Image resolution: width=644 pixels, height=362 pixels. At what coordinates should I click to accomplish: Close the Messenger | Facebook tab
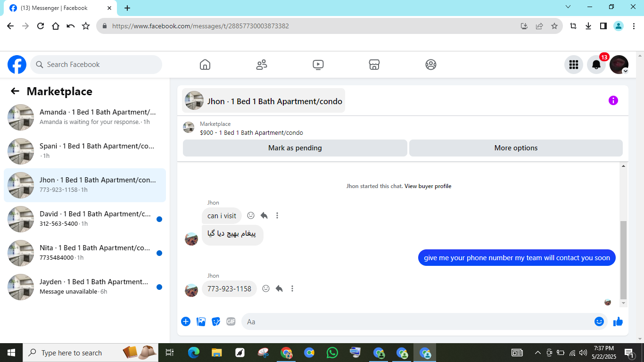click(x=109, y=8)
